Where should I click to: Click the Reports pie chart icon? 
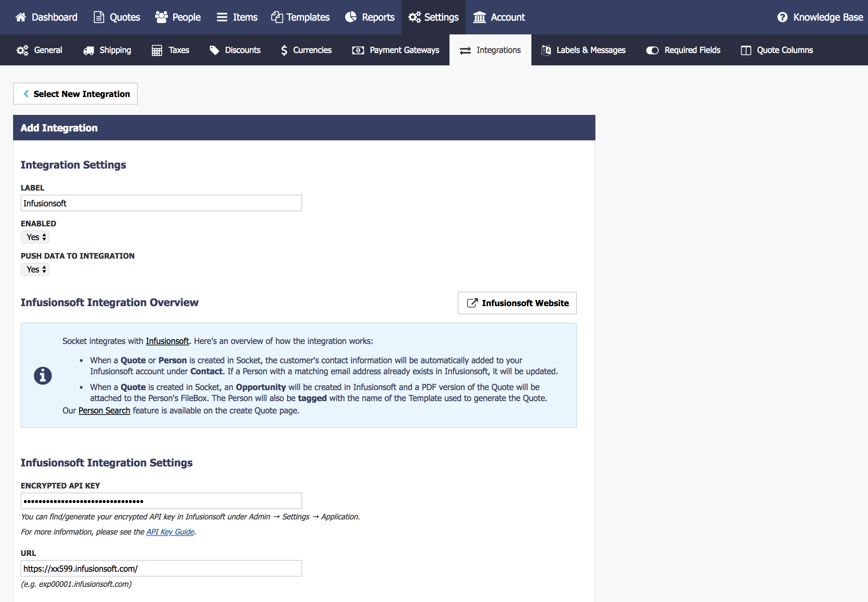point(351,17)
